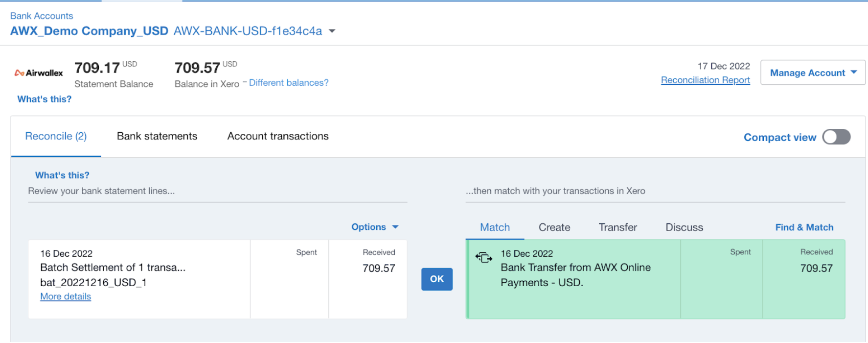Screen dimensions: 868x343
Task: Click the Bank Accounts breadcrumb link
Action: coord(42,16)
